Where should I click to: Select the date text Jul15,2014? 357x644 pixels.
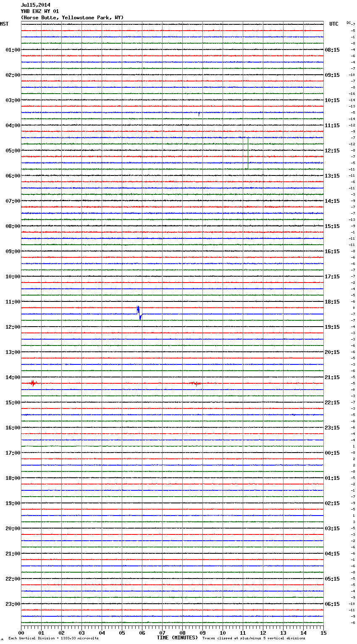36,5
